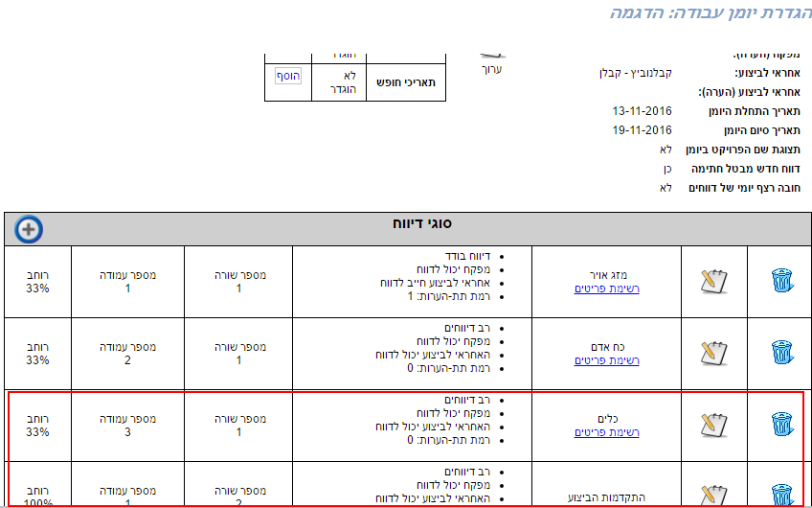Click the end date 19-11-2016

click(x=642, y=130)
